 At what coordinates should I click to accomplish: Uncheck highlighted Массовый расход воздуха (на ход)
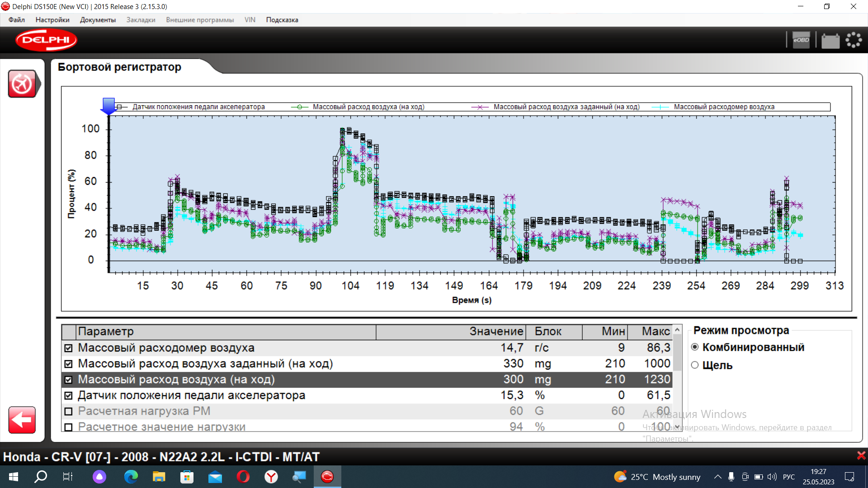(x=68, y=380)
